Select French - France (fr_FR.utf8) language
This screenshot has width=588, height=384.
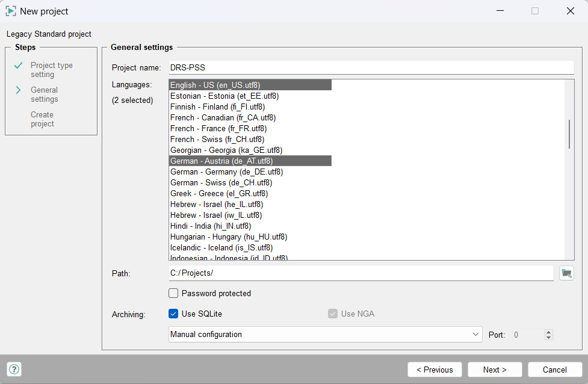(218, 129)
